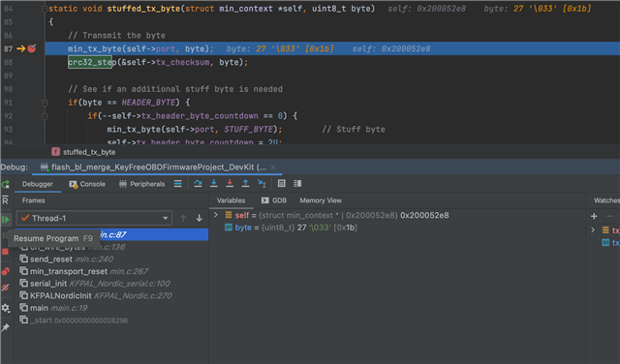This screenshot has height=364, width=620.
Task: Resume the program with the green play icon
Action: click(6, 220)
